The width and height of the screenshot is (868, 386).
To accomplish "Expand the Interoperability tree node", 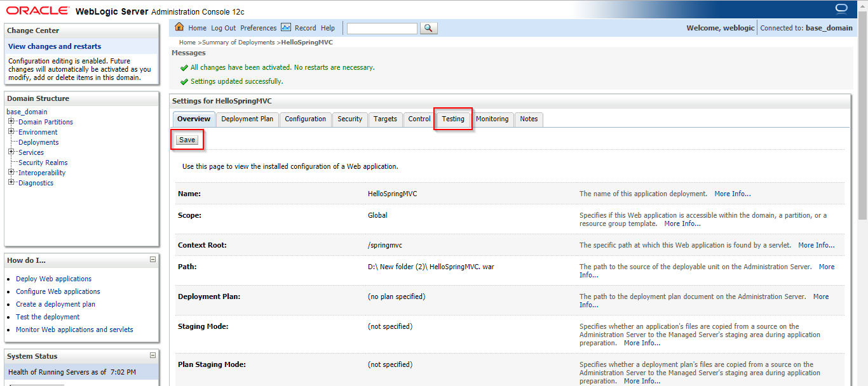I will point(11,172).
